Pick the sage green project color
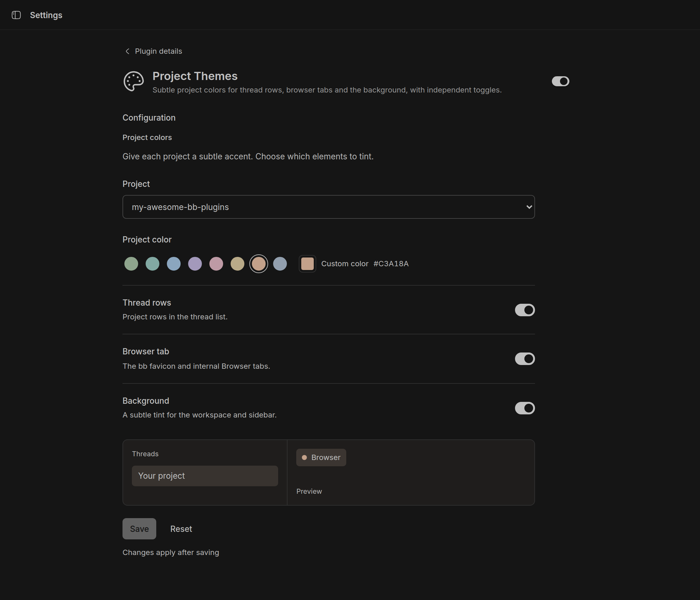The width and height of the screenshot is (700, 600). click(131, 263)
